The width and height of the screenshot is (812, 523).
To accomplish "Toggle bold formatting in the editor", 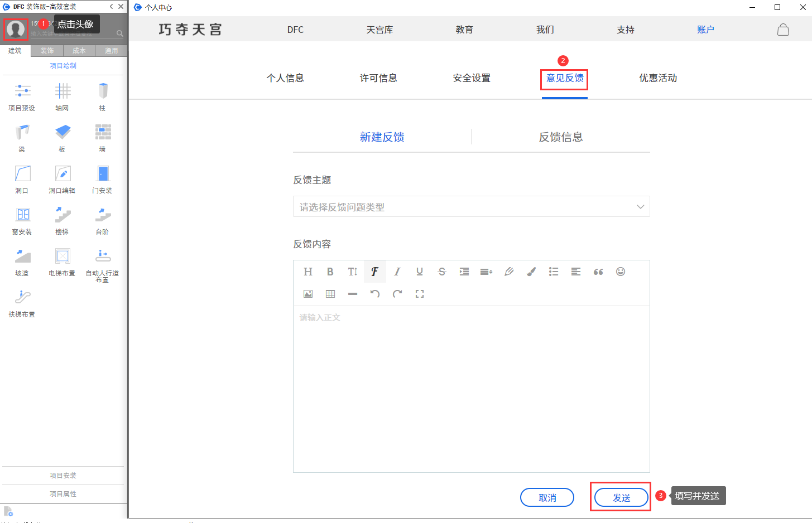I will pyautogui.click(x=330, y=272).
